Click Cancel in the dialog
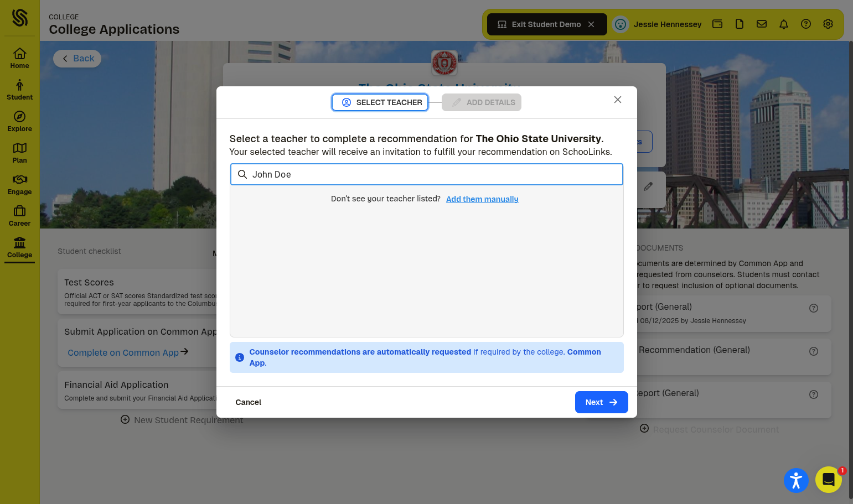 click(248, 402)
